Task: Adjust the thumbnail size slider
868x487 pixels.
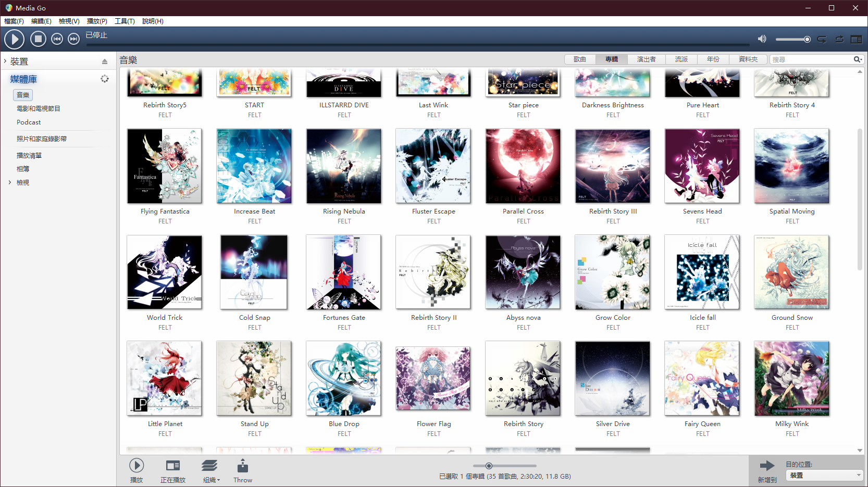Action: click(489, 466)
